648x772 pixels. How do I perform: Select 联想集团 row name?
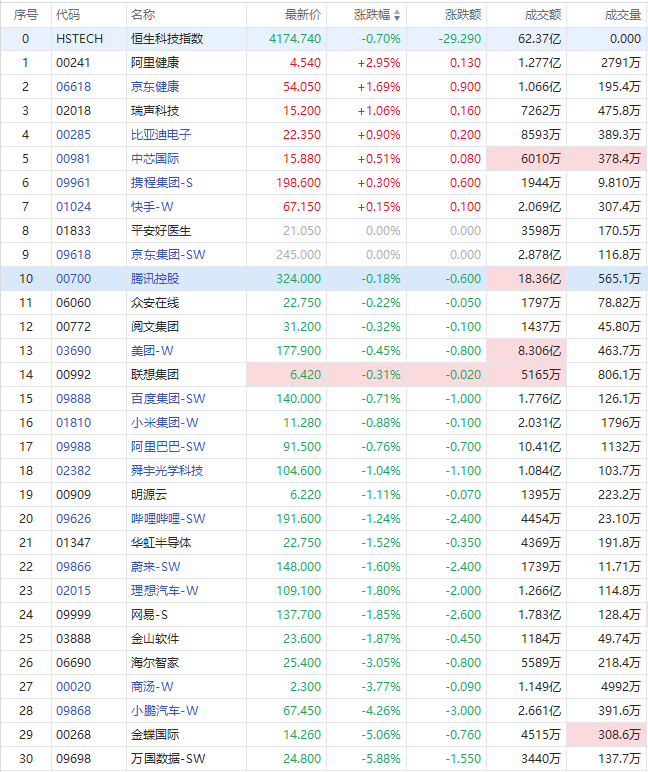pos(155,375)
